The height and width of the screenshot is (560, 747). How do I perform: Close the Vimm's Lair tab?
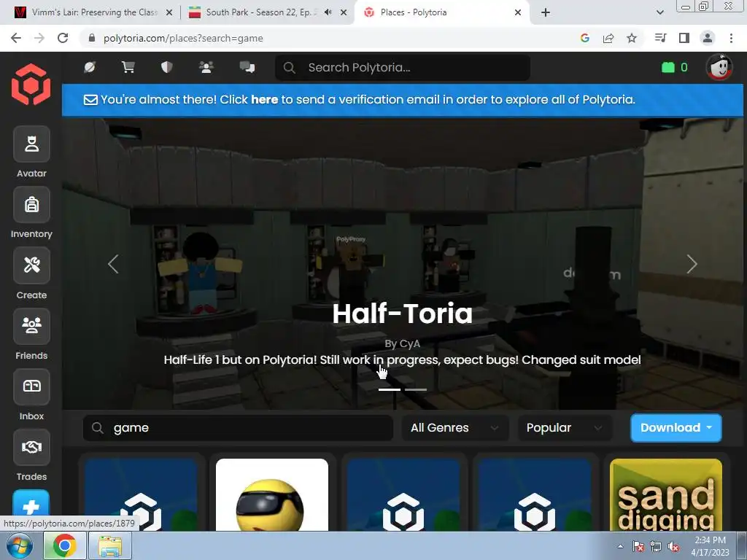(x=169, y=12)
